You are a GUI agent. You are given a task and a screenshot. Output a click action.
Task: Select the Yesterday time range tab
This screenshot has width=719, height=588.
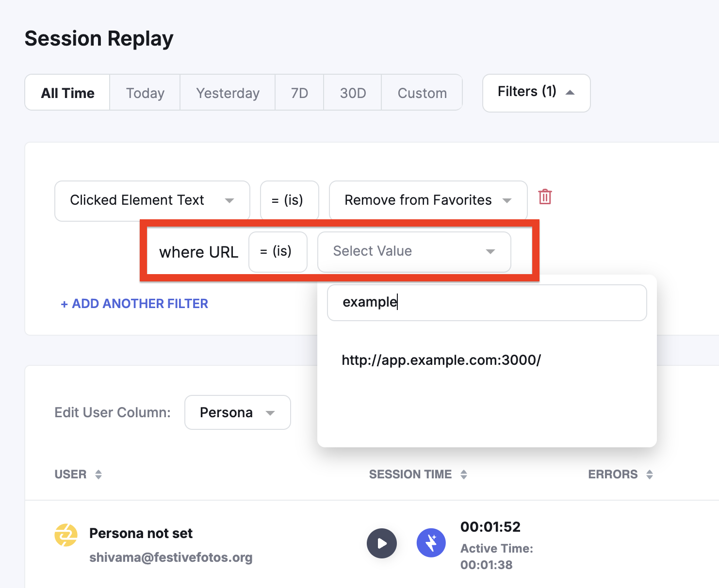228,93
